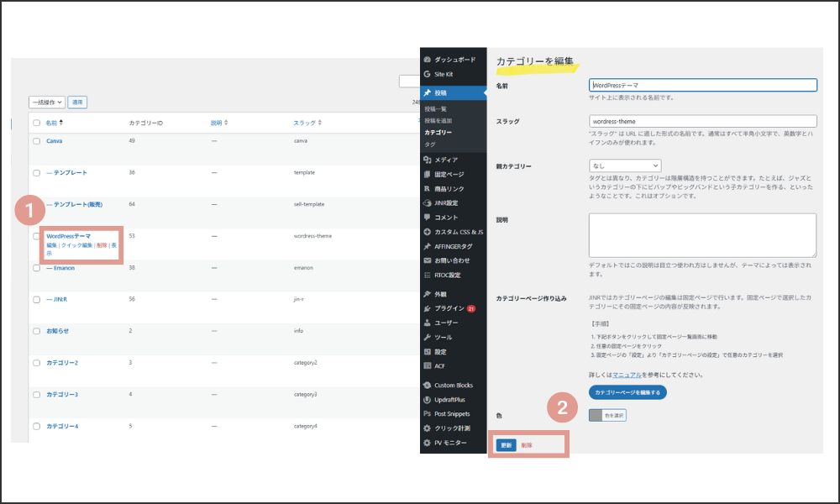Click the 投稿 pushpin icon
The height and width of the screenshot is (504, 840).
click(x=427, y=92)
